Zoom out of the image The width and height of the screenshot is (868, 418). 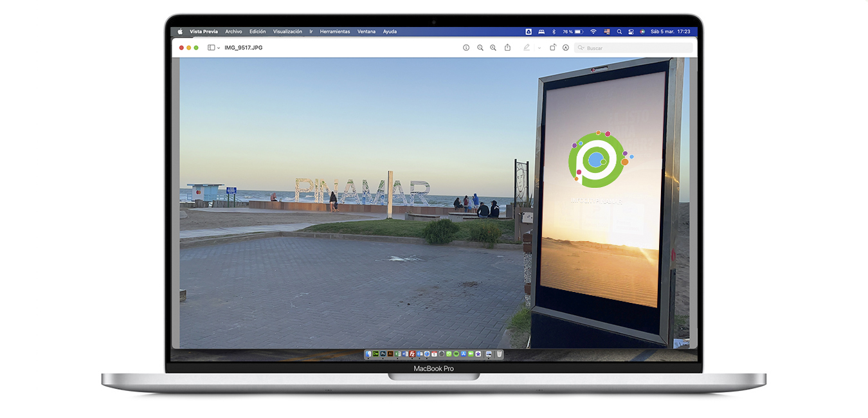click(480, 48)
